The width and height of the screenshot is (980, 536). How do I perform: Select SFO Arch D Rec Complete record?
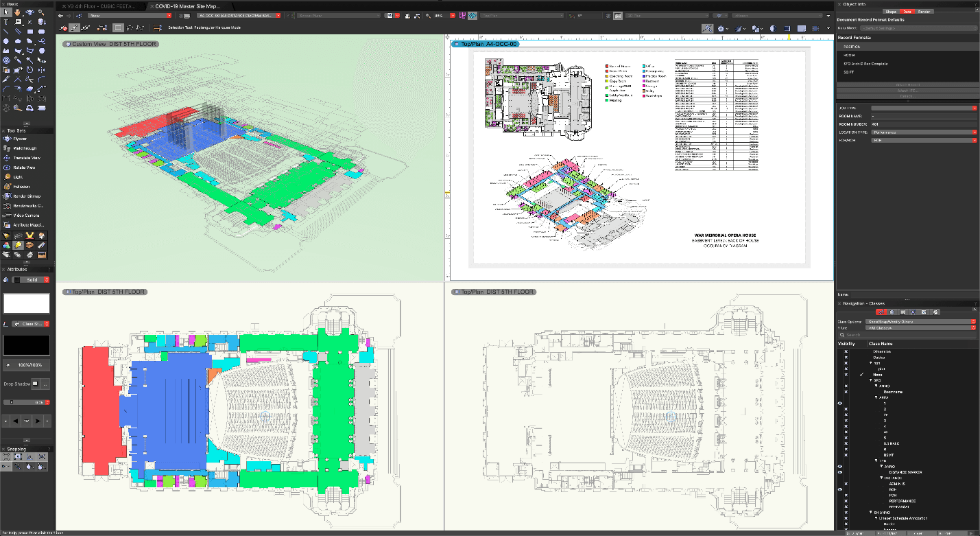coord(865,64)
